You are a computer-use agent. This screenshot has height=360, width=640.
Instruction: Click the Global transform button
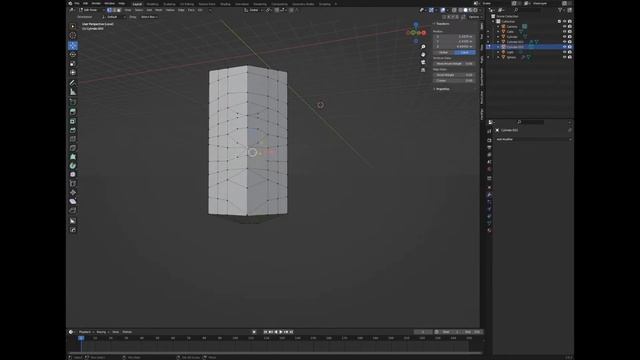[444, 53]
